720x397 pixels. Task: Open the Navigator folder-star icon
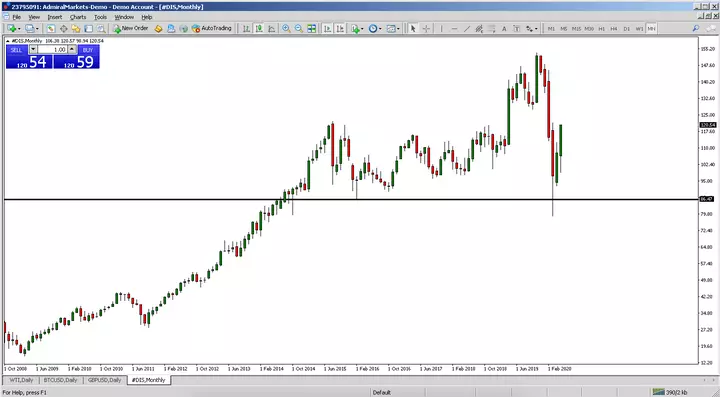pos(76,28)
